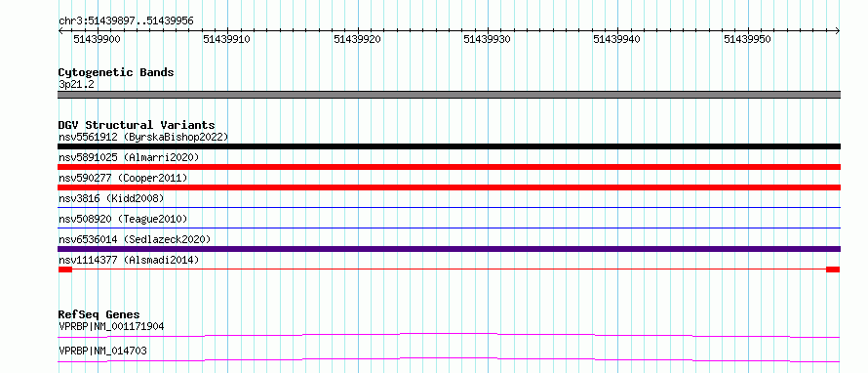Select the red nsv5891025 variant bar

click(x=449, y=167)
